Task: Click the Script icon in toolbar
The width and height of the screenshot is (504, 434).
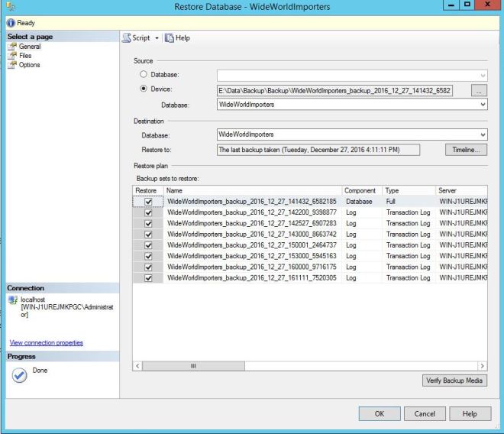Action: click(126, 38)
